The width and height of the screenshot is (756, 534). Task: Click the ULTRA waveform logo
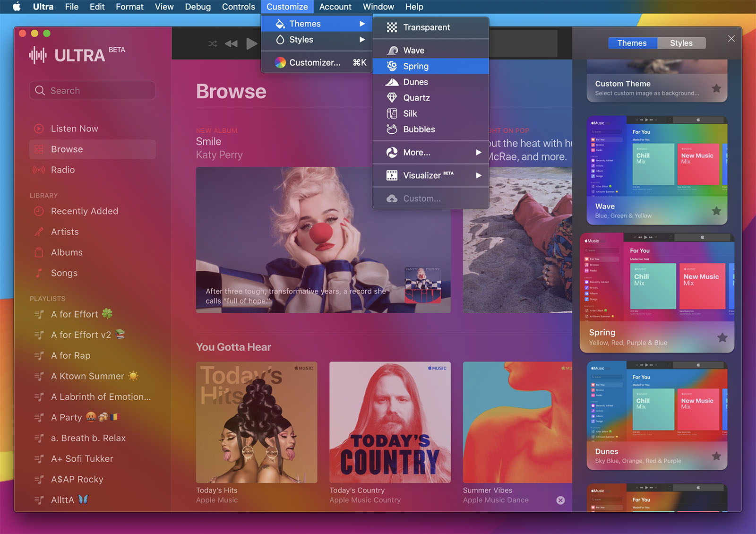pyautogui.click(x=38, y=55)
